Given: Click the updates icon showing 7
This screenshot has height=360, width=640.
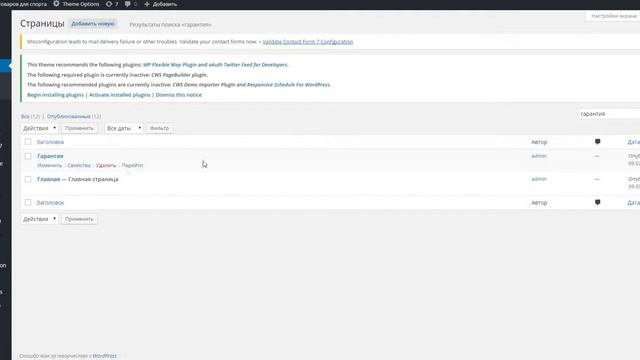Looking at the screenshot, I should point(112,4).
